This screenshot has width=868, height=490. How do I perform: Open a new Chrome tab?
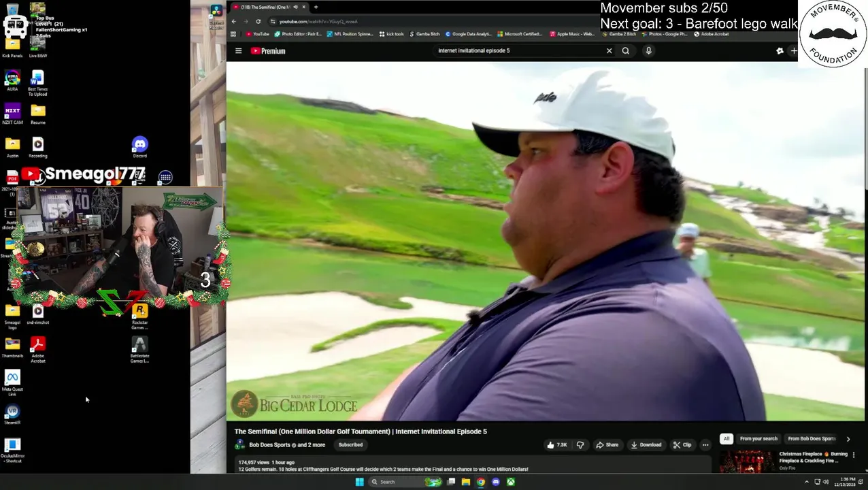tap(316, 7)
